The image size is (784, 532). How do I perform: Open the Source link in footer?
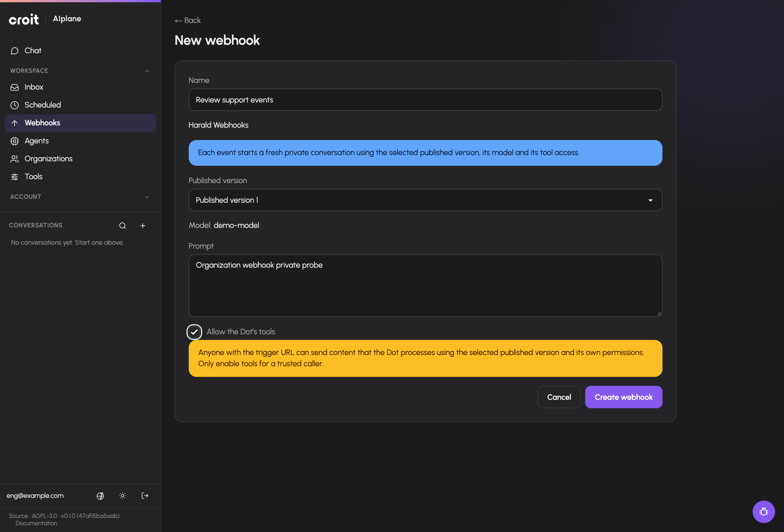(x=18, y=516)
